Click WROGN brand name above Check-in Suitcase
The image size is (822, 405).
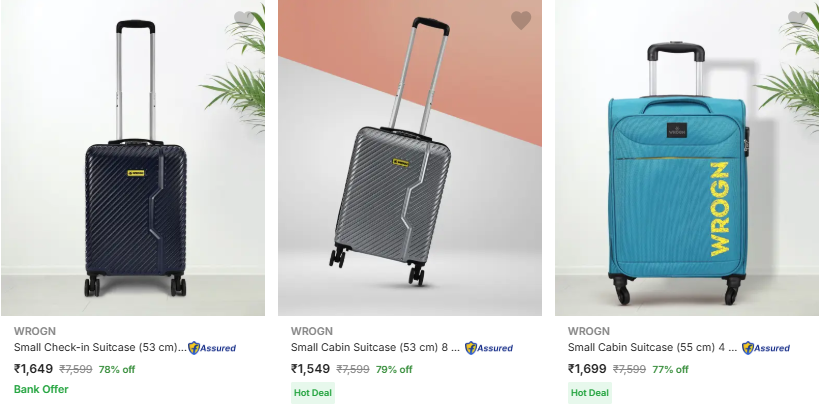(35, 331)
